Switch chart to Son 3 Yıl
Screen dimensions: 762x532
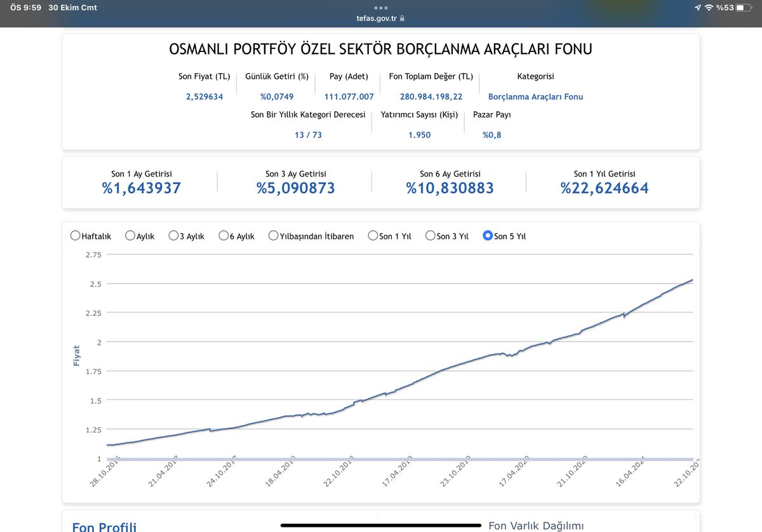coord(431,236)
